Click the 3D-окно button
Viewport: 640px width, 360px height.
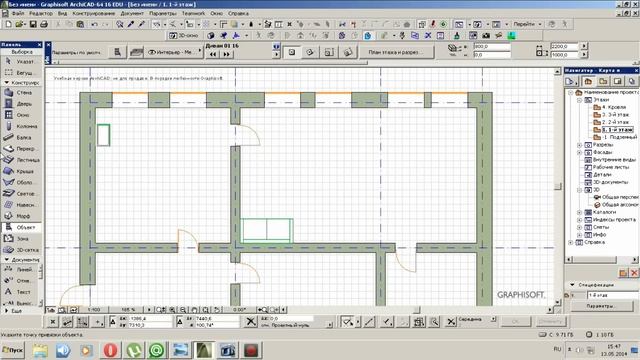pos(184,36)
